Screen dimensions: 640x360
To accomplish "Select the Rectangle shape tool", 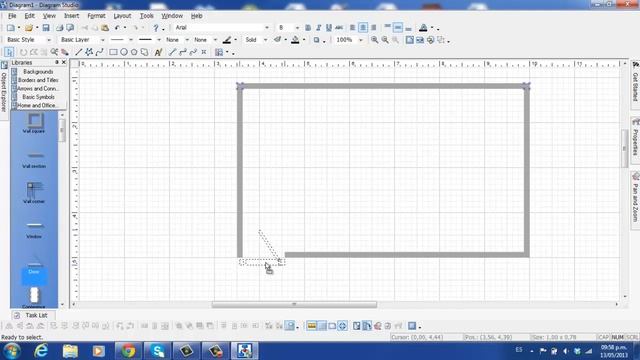I will (x=113, y=52).
